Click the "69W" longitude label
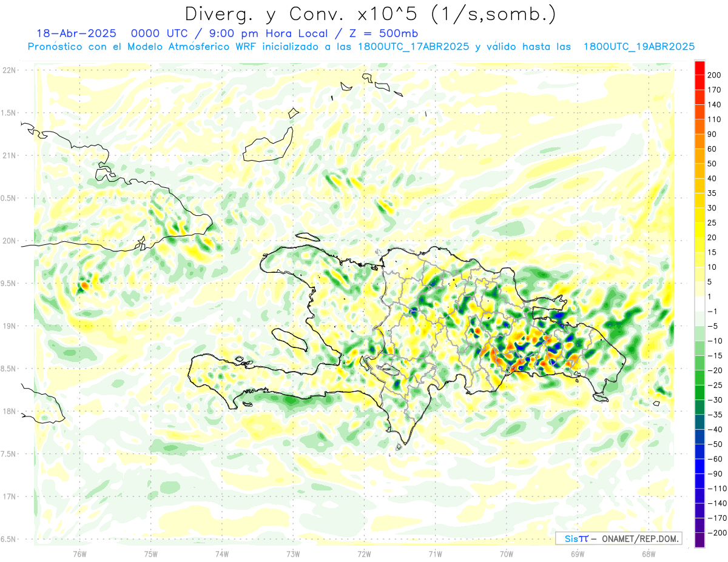The image size is (728, 562). 578,554
